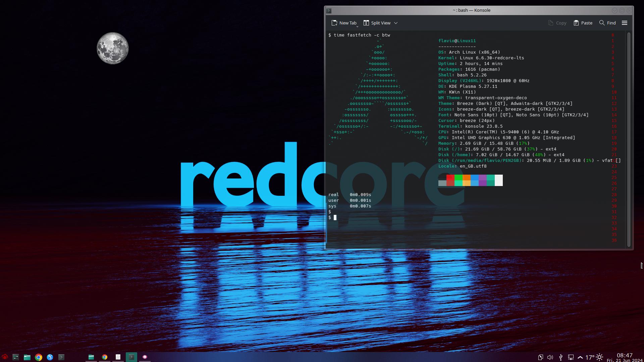Click the 'Disk (/): 21.69 GiB' line
Viewport: 644px width, 362px height.
(x=497, y=149)
